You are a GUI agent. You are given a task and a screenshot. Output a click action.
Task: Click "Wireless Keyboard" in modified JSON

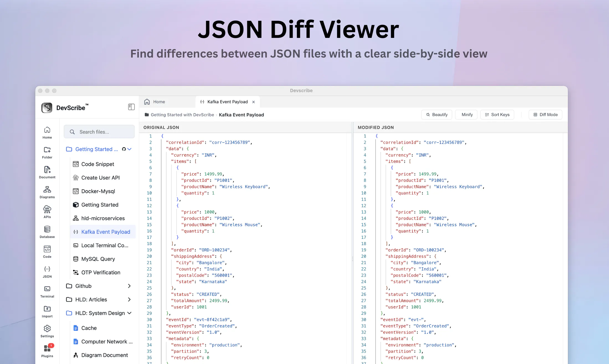click(458, 187)
